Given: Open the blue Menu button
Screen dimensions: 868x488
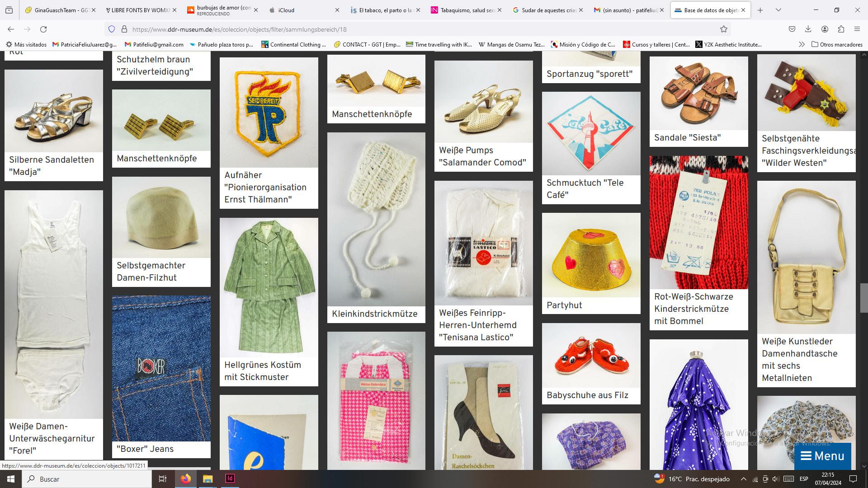Looking at the screenshot, I should coord(822,456).
